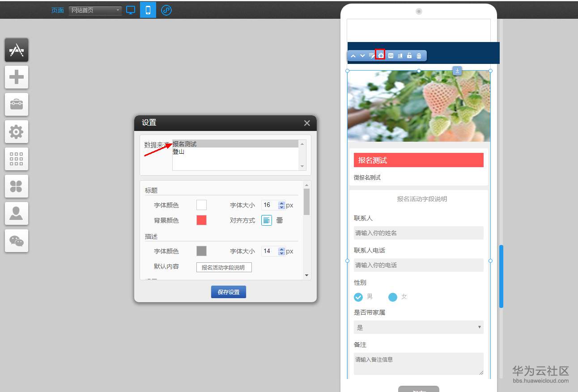
Task: Open module settings gear in floating toolbar
Action: coord(381,55)
